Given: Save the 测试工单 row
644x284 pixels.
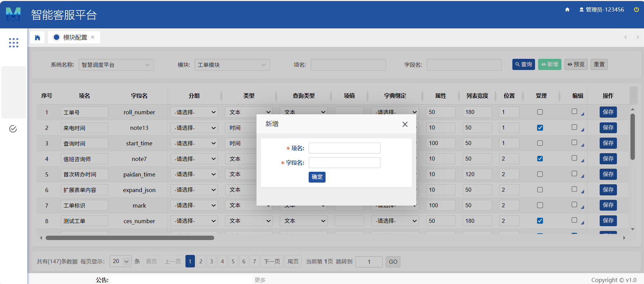Looking at the screenshot, I should 608,221.
